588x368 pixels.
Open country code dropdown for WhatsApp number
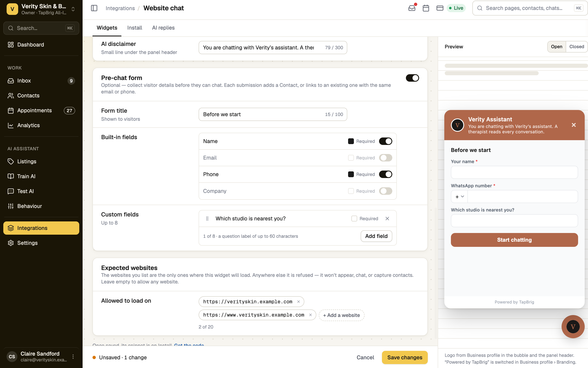point(459,197)
